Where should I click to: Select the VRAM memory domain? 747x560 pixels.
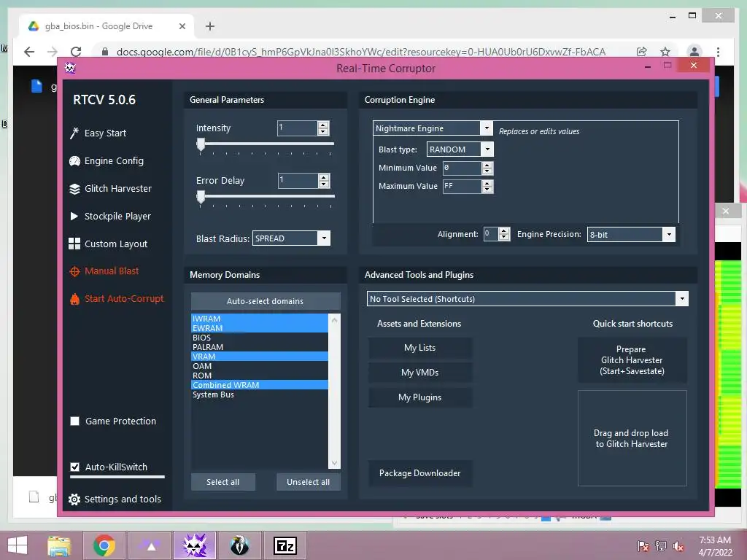260,357
